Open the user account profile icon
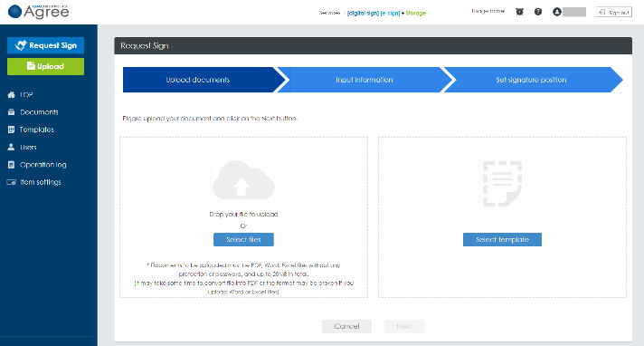Screen dimensions: 644x346 tap(557, 12)
